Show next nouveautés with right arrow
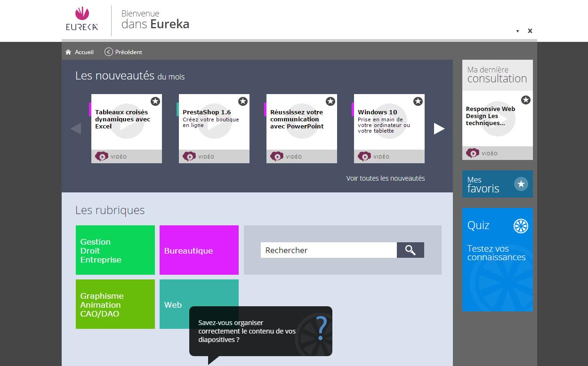This screenshot has height=366, width=588. 439,128
